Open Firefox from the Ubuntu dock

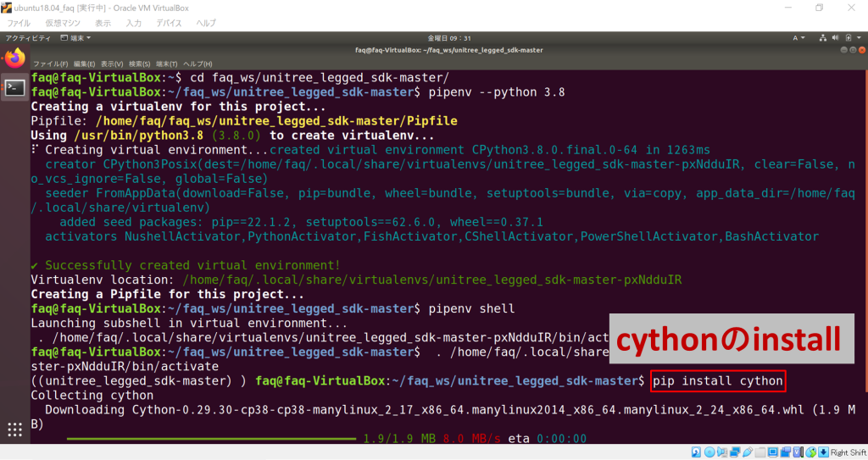15,58
